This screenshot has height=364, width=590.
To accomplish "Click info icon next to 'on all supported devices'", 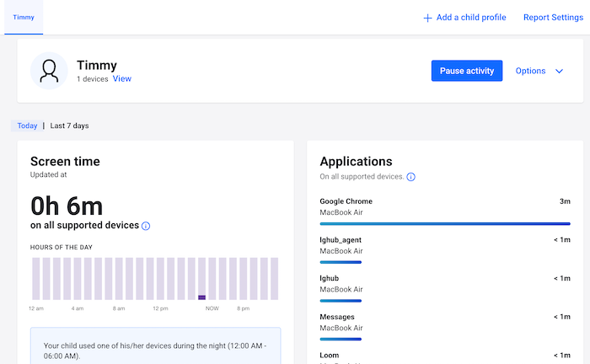I will pyautogui.click(x=146, y=226).
